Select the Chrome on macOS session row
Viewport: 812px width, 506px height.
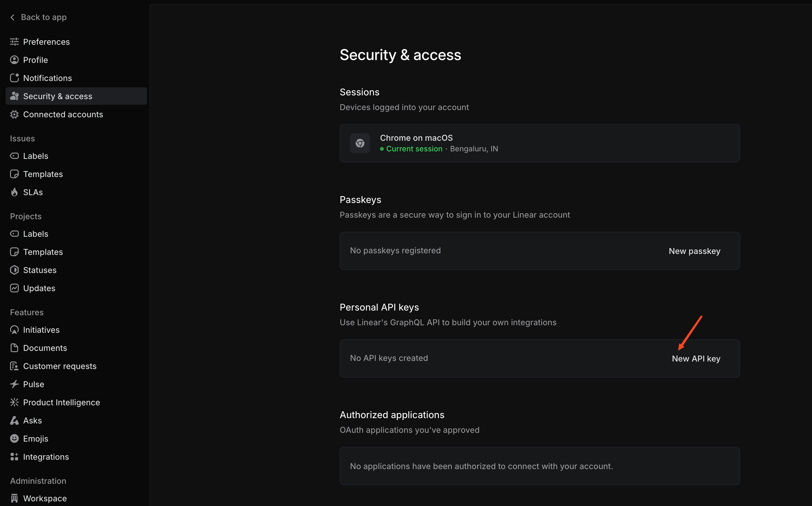(539, 144)
